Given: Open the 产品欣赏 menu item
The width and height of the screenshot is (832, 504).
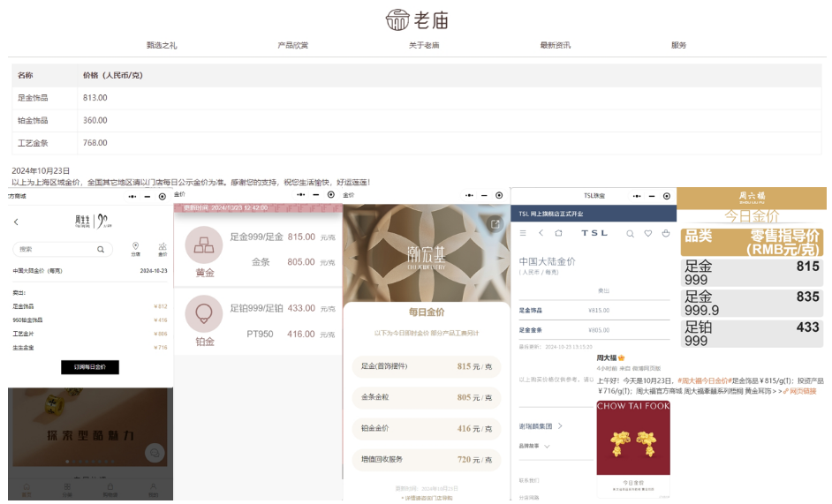Looking at the screenshot, I should [292, 45].
